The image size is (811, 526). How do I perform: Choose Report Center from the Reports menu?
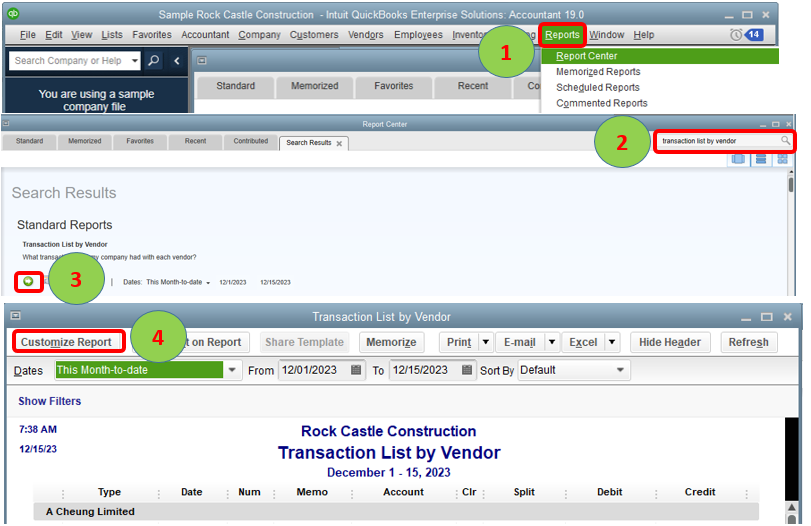pyautogui.click(x=660, y=56)
